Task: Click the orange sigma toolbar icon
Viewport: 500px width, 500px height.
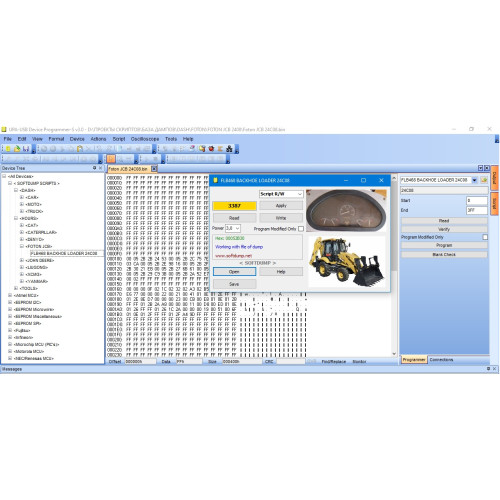Action: 220,149
